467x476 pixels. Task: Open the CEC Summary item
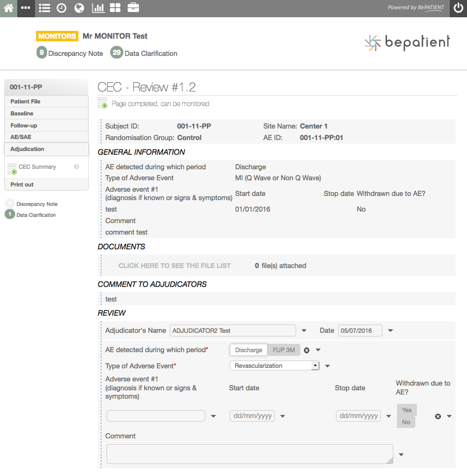click(38, 167)
